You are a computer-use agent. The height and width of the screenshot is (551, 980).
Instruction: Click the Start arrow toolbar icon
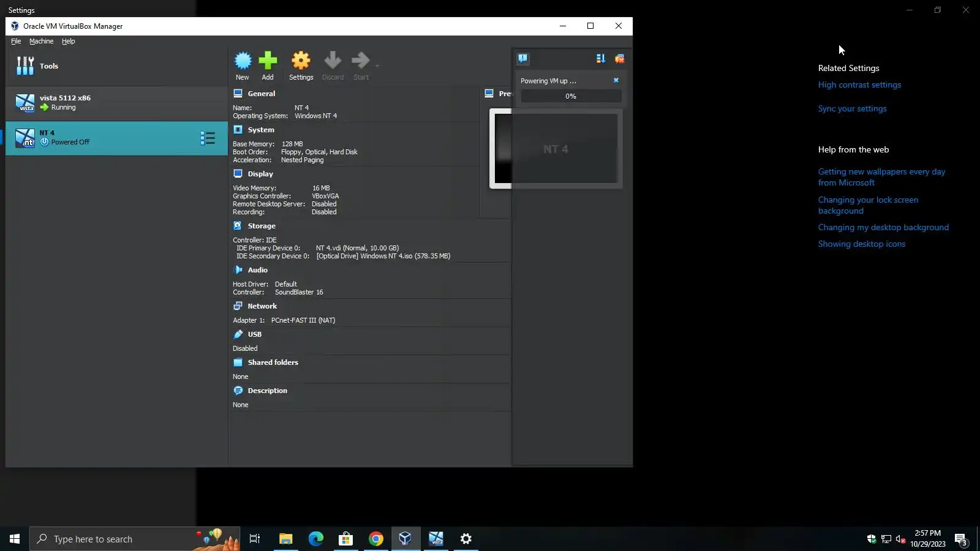[x=361, y=61]
